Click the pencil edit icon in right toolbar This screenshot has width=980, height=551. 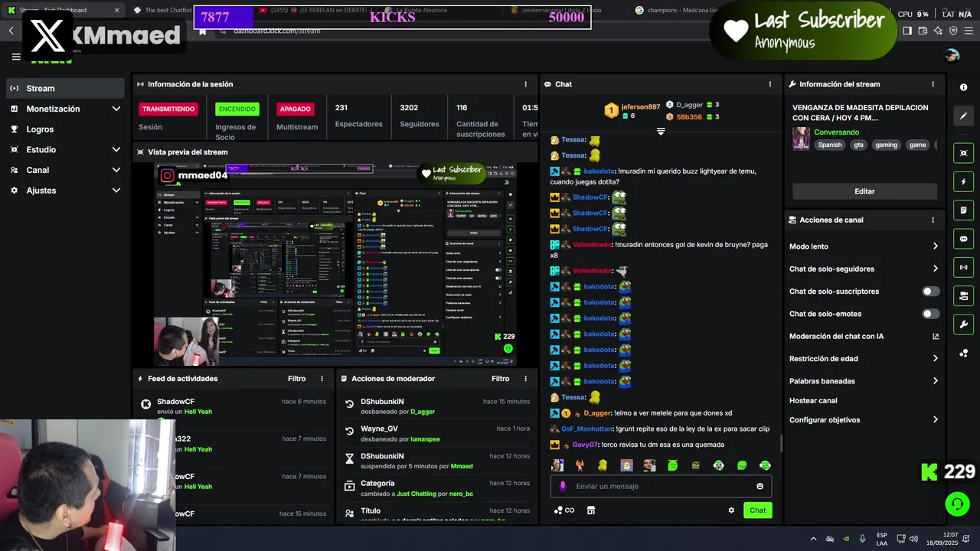(x=963, y=116)
